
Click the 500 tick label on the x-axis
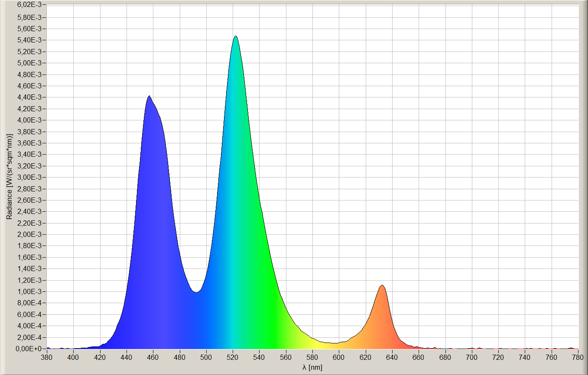206,357
